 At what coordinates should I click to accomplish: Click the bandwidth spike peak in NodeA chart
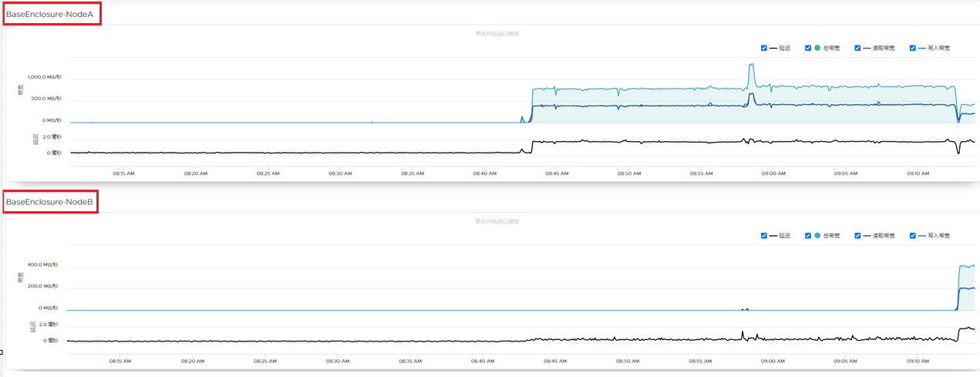pyautogui.click(x=751, y=66)
